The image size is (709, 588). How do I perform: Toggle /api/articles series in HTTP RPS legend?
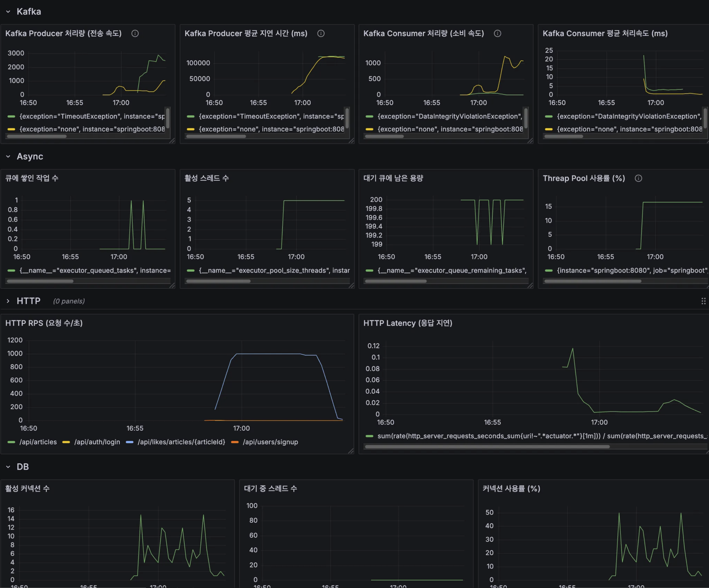[x=38, y=442]
